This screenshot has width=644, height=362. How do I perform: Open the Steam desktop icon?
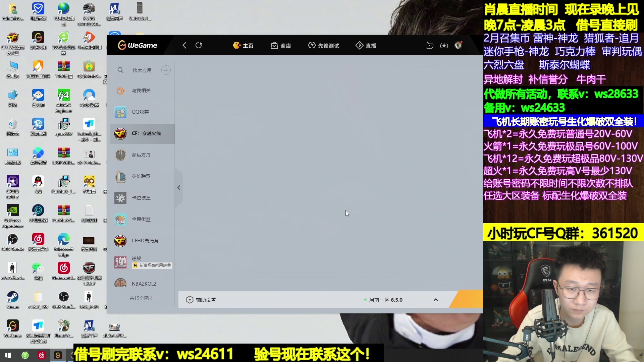13,300
